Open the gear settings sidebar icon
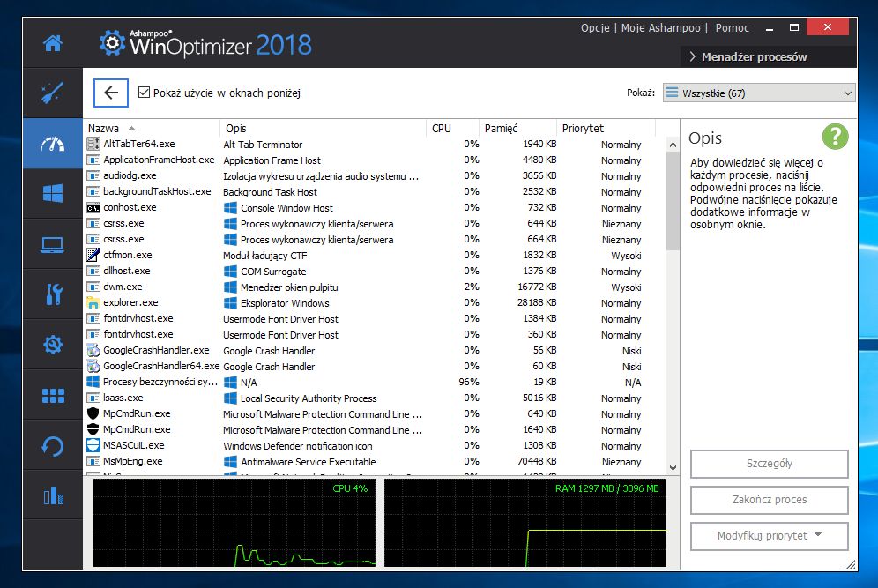 click(53, 345)
